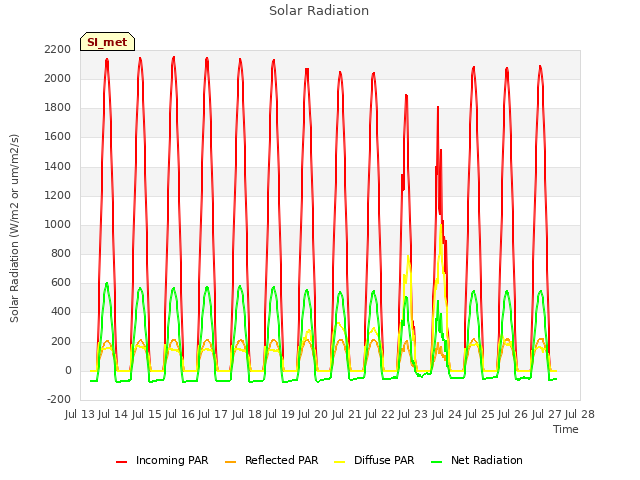Viewport: 640px width, 480px height.
Task: Click the 600 y-axis tick label
Action: (61, 283)
